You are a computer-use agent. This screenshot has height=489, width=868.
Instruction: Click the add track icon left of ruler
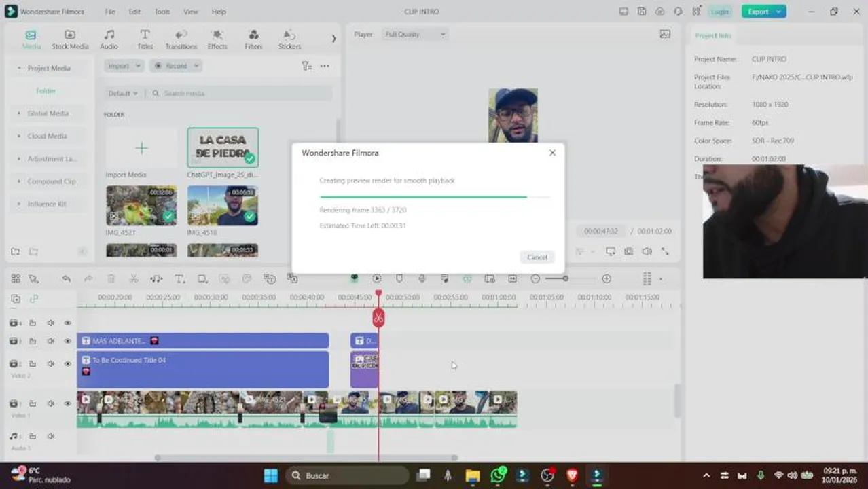tap(15, 298)
